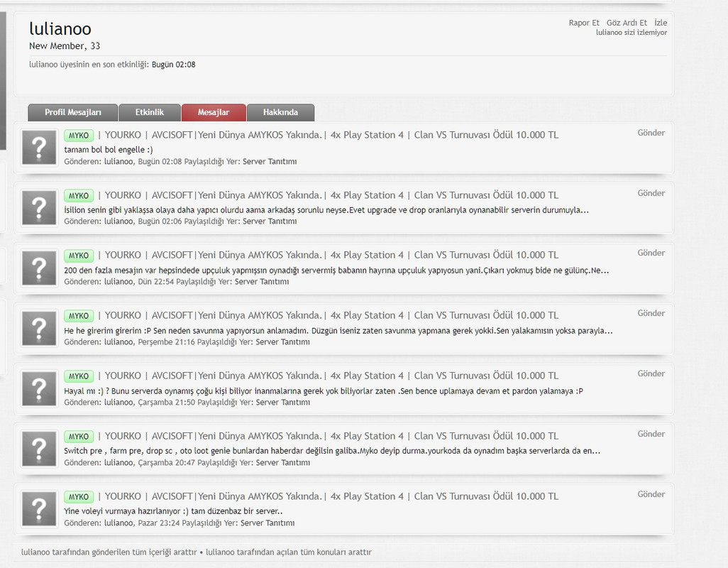Image resolution: width=728 pixels, height=568 pixels.
Task: Click Server Tanıtımı link on Dün 22:54 post
Action: [262, 282]
